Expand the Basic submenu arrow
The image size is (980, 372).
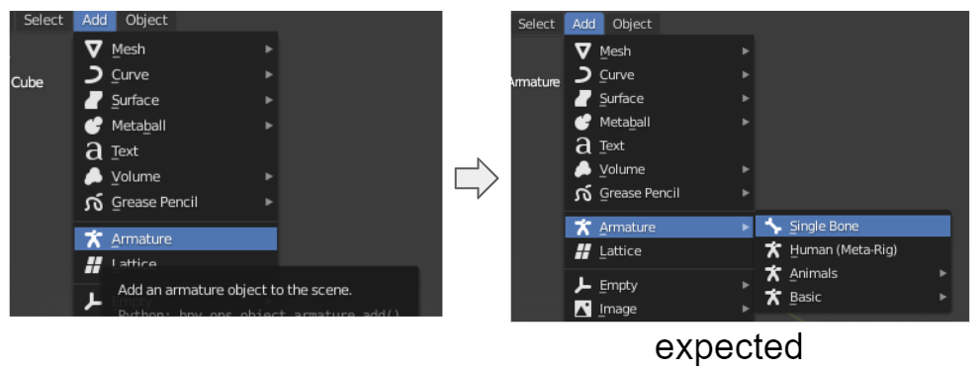(x=942, y=297)
